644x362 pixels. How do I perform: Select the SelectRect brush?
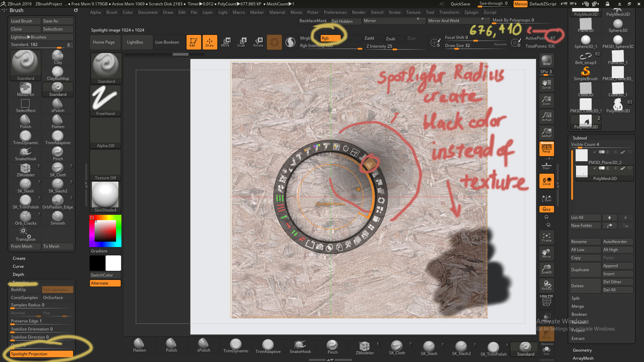click(25, 106)
